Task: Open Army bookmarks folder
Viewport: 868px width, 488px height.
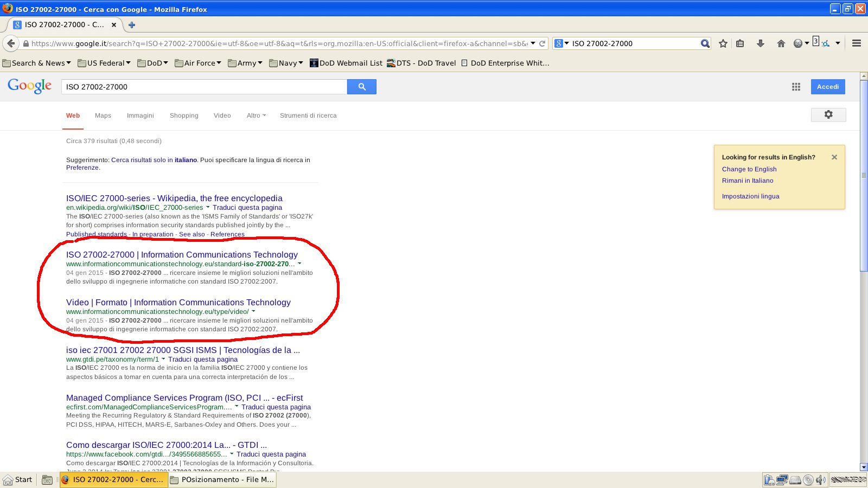Action: point(245,63)
